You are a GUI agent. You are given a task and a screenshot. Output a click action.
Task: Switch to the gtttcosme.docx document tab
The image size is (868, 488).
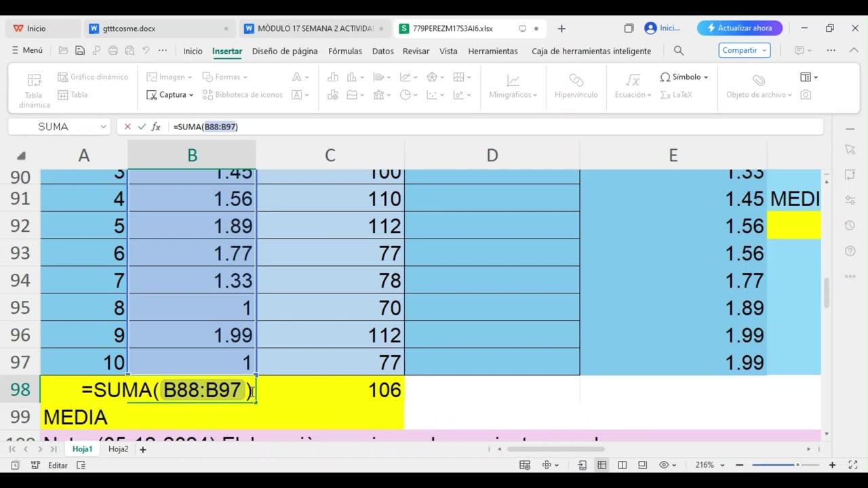coord(159,28)
